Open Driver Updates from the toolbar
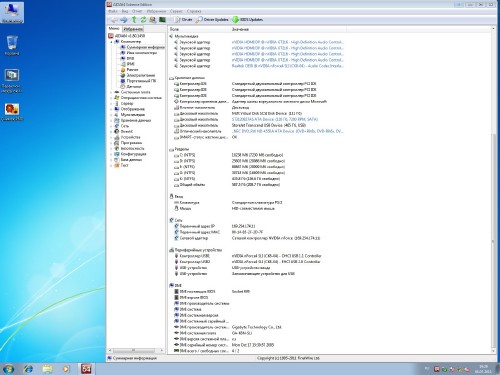The width and height of the screenshot is (500, 375). (212, 20)
